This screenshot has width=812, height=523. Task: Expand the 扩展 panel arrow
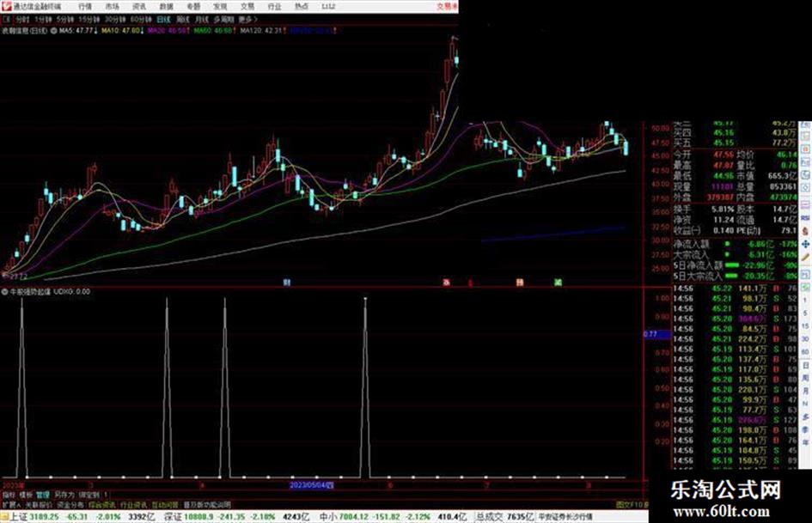pos(11,504)
